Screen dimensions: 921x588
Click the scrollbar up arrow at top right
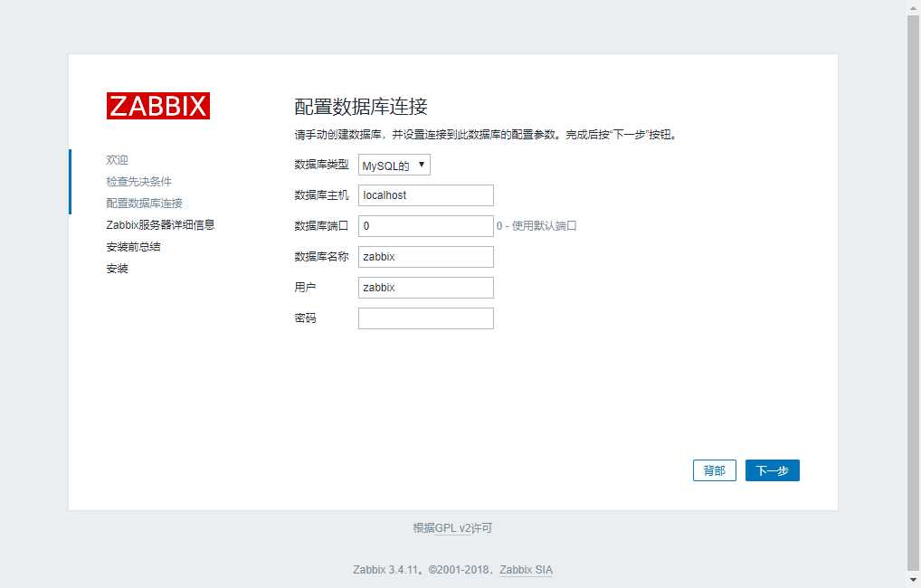click(914, 7)
